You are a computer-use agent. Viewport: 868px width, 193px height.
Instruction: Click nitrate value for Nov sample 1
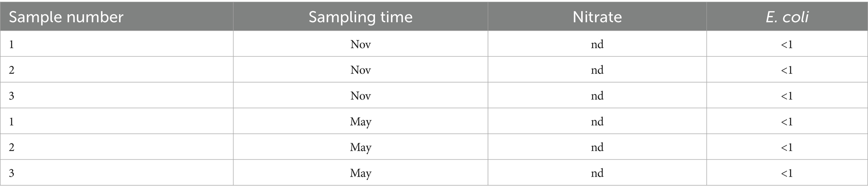coord(597,44)
